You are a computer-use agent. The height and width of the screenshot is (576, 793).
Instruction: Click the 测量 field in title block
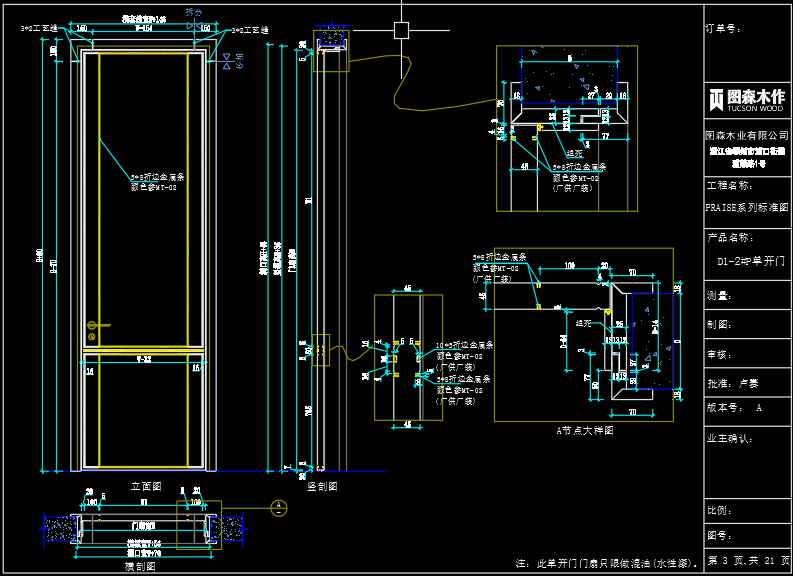pos(720,296)
